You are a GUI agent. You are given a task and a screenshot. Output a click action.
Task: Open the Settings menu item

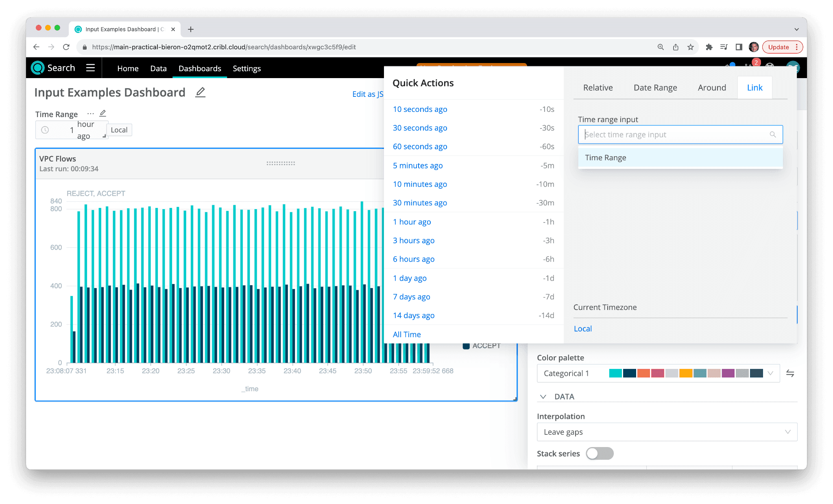246,68
